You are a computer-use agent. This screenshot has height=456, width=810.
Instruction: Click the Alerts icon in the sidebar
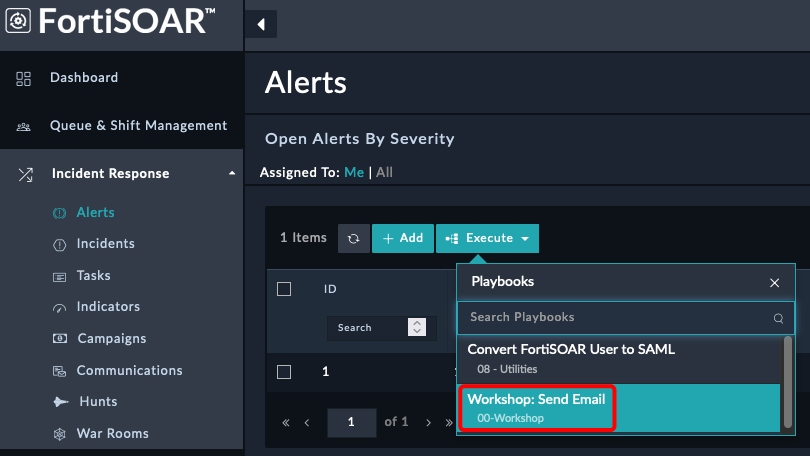[59, 213]
